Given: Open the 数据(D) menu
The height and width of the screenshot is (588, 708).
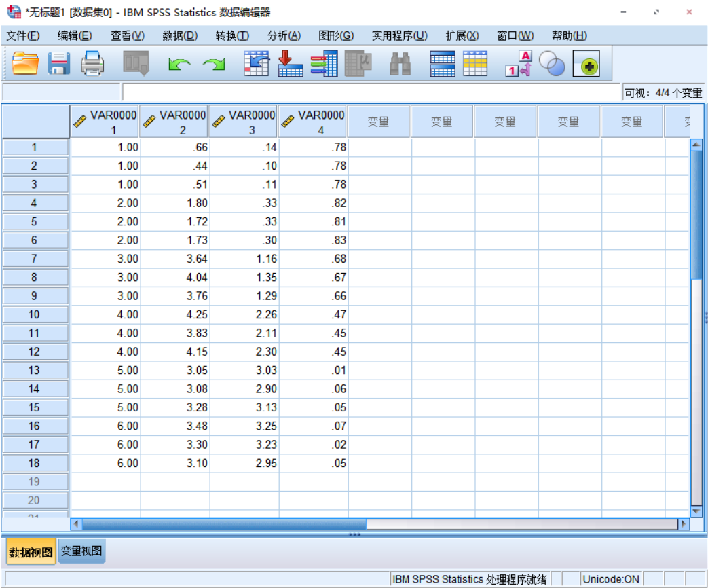Looking at the screenshot, I should pyautogui.click(x=180, y=36).
